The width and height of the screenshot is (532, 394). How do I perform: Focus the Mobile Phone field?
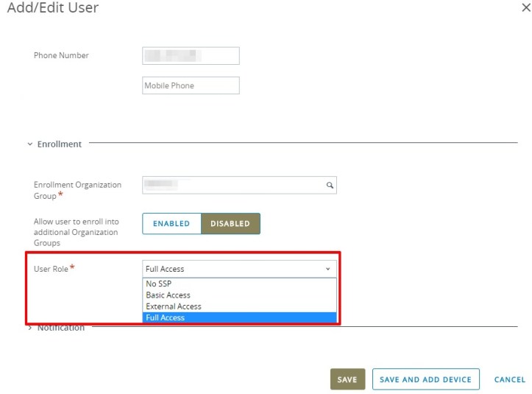[x=191, y=85]
